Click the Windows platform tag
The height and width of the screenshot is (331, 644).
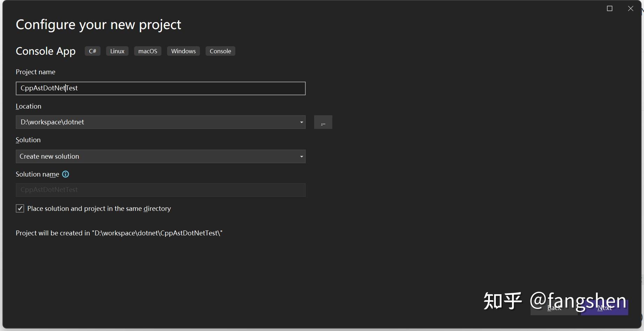point(183,51)
